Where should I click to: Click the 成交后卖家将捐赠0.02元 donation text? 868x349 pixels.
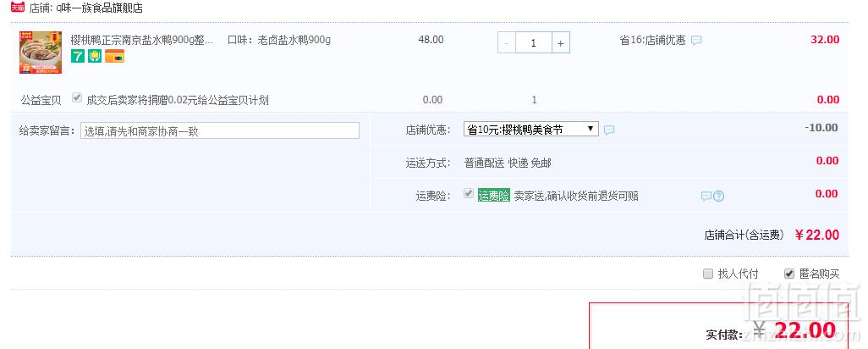click(x=178, y=100)
